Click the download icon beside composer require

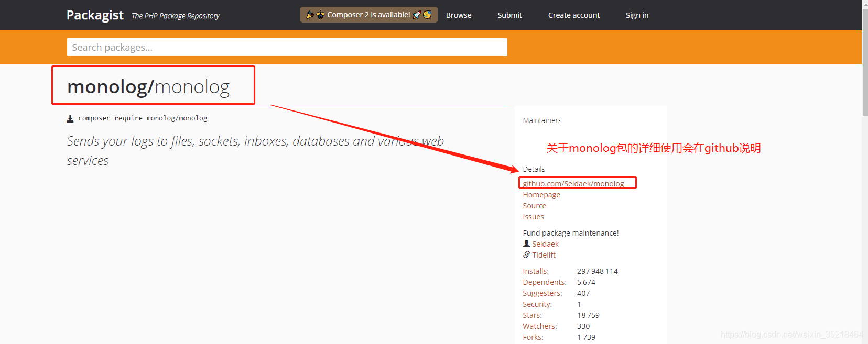pyautogui.click(x=70, y=119)
